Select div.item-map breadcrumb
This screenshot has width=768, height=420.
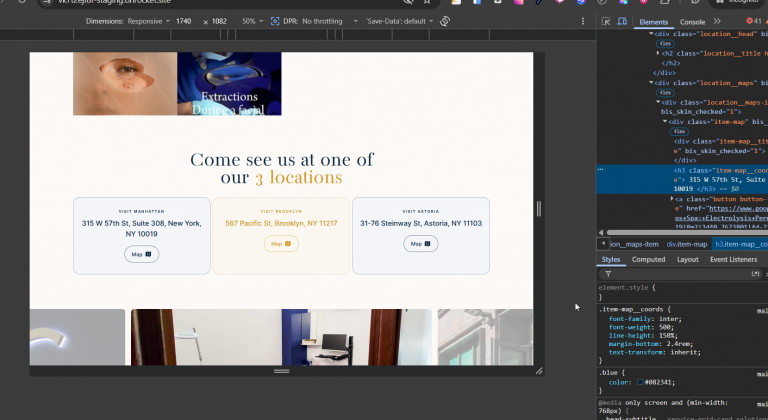[687, 244]
